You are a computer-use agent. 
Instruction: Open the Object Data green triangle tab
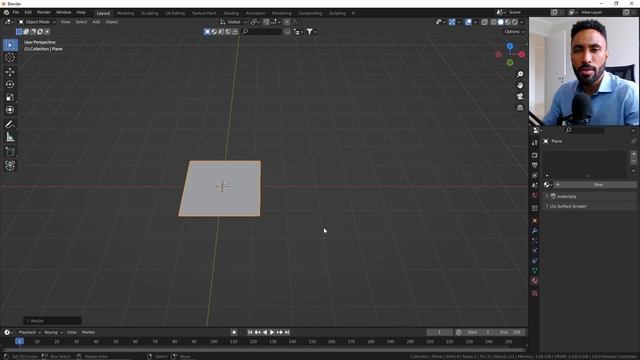coord(535,271)
